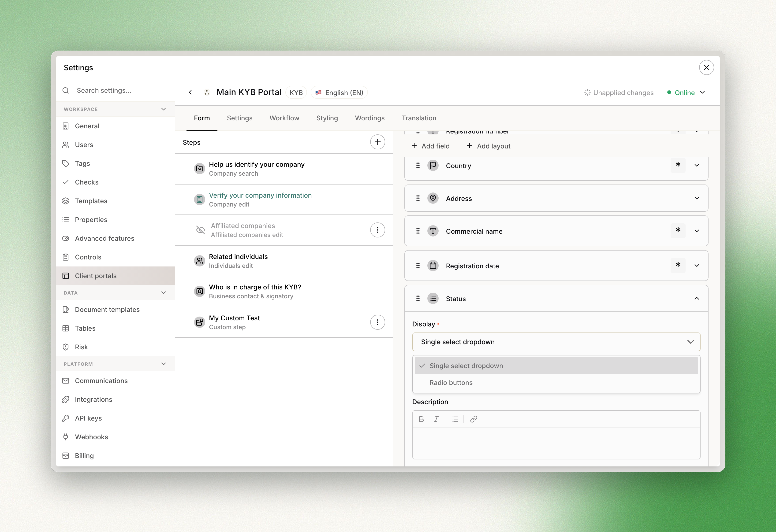The height and width of the screenshot is (532, 776).
Task: Select Help us identify your company step
Action: (x=284, y=169)
